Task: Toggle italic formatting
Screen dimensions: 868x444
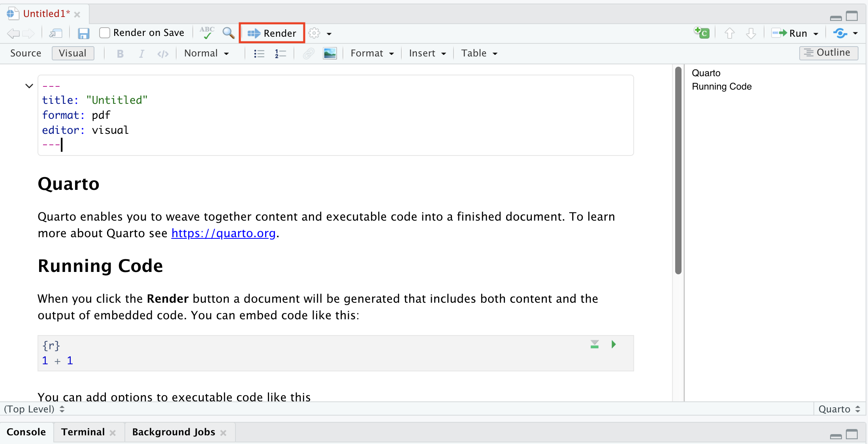Action: click(x=141, y=54)
